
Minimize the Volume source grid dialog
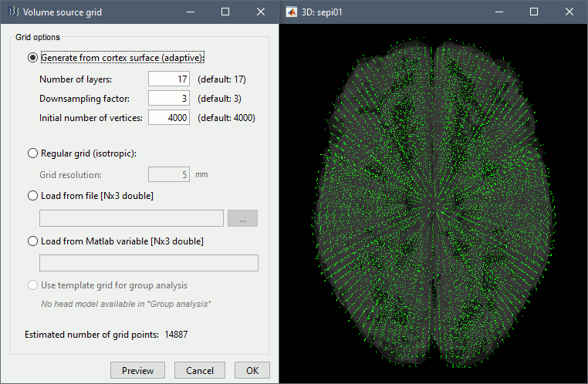click(189, 12)
